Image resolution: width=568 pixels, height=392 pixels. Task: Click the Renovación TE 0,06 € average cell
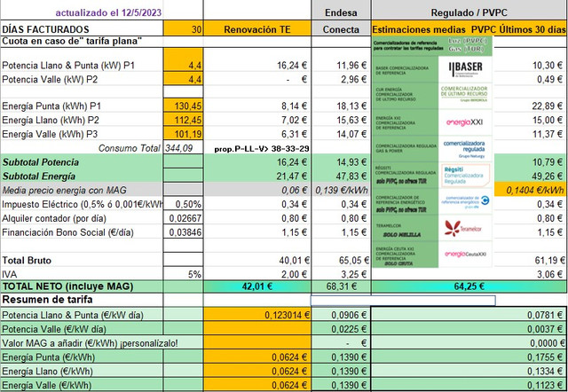[257, 190]
